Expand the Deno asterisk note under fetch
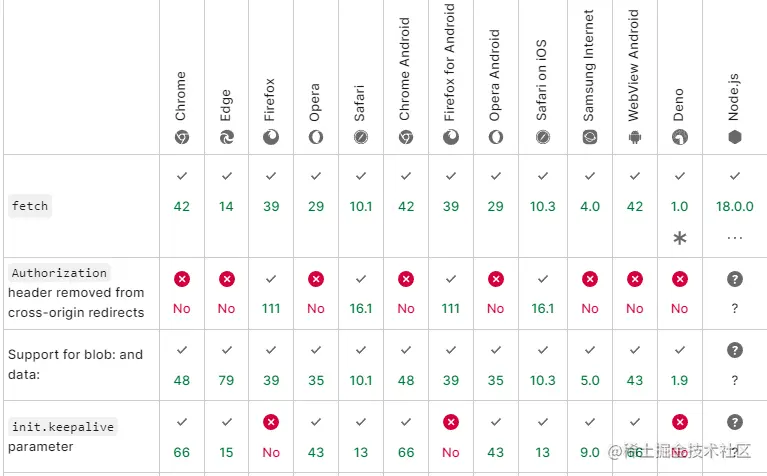This screenshot has width=767, height=476. pos(680,238)
